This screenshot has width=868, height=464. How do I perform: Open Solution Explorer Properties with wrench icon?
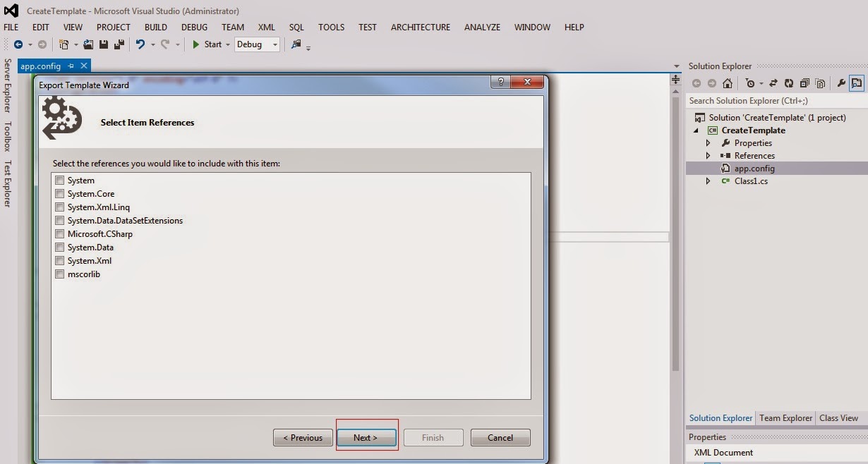pos(841,83)
